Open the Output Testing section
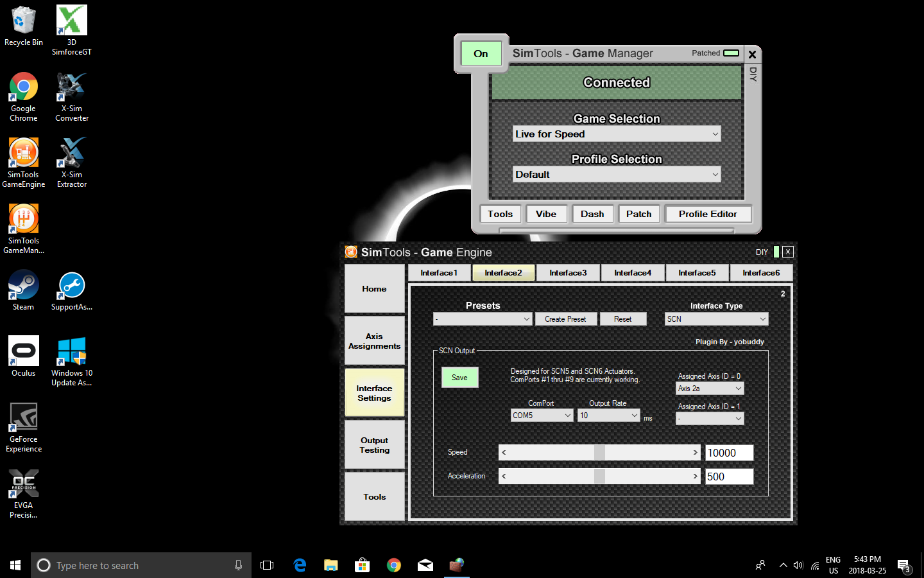 click(375, 445)
